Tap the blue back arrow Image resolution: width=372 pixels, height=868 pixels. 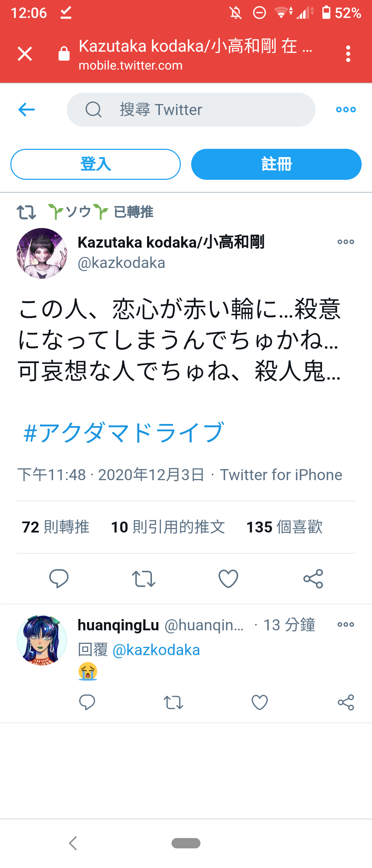click(x=27, y=110)
